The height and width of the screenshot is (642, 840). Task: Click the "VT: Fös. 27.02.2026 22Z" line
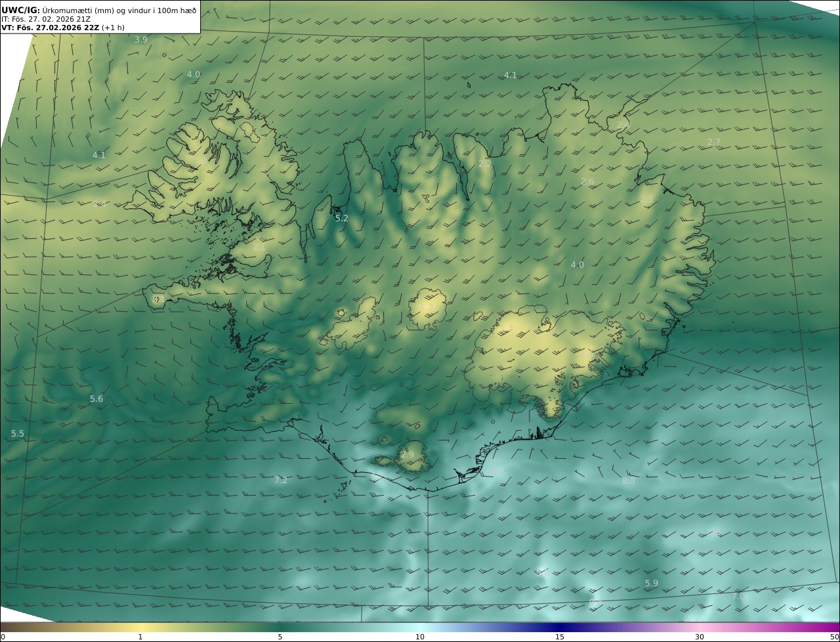pyautogui.click(x=64, y=28)
